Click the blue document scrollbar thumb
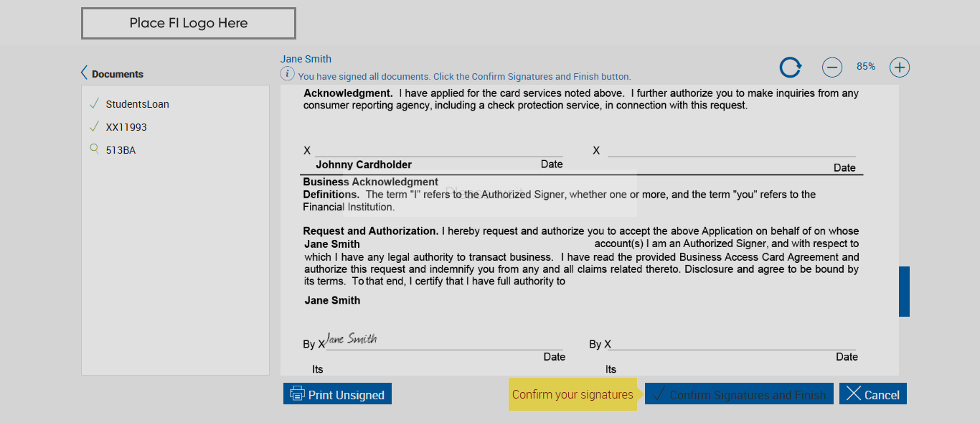 pos(904,291)
